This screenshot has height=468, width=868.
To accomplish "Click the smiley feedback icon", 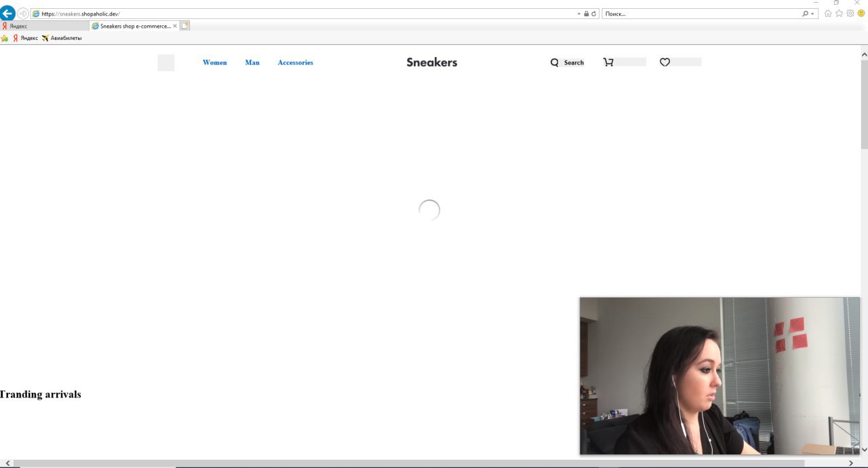I will click(861, 13).
